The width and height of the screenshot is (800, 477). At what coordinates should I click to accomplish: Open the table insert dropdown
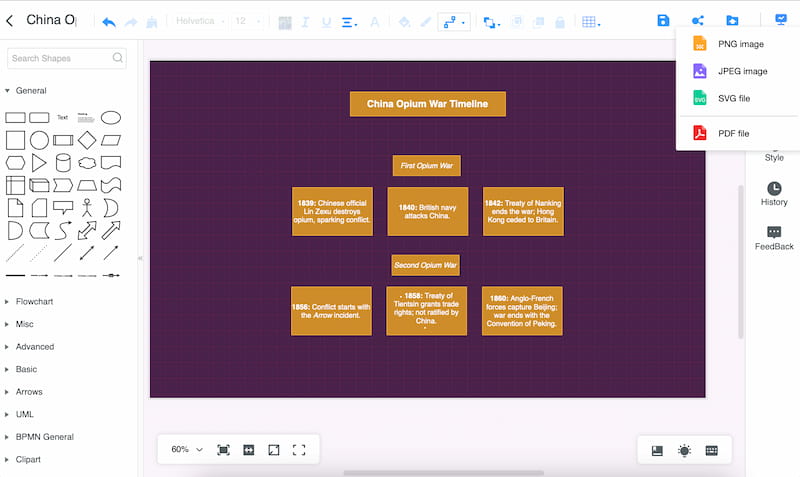(591, 22)
